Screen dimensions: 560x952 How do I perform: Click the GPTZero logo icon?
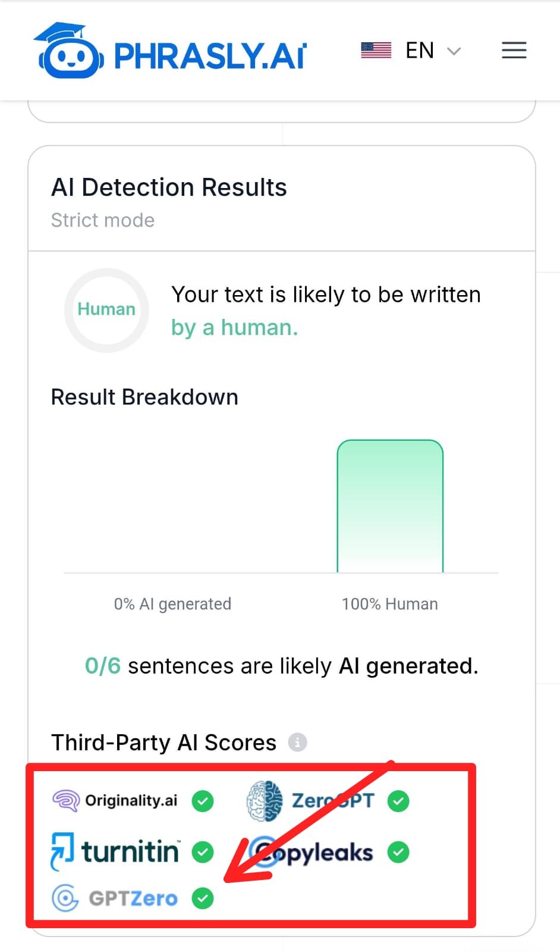point(65,898)
